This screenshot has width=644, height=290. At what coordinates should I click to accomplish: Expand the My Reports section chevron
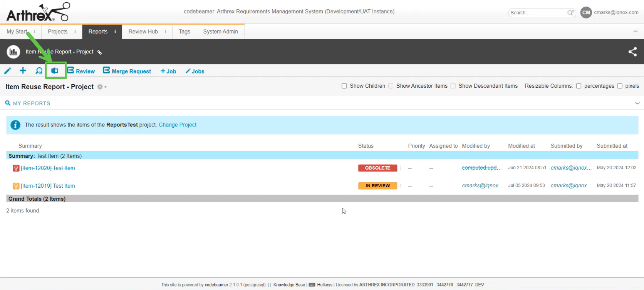click(x=637, y=103)
